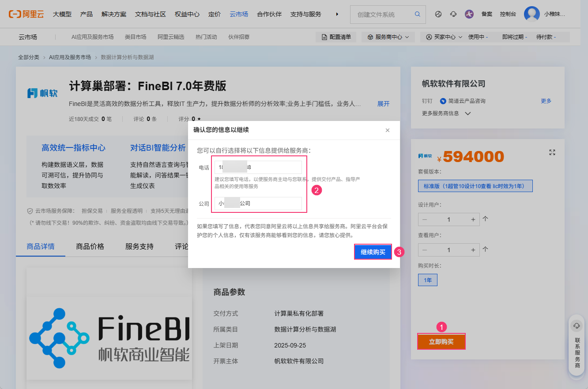Go to 类目市场 in the sub navigation
The width and height of the screenshot is (588, 389).
(136, 37)
